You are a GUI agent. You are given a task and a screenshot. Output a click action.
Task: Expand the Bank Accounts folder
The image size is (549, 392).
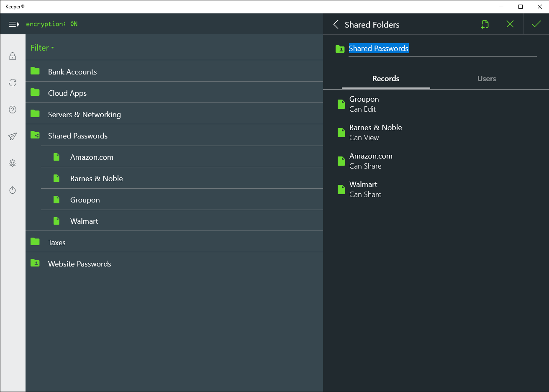coord(72,72)
